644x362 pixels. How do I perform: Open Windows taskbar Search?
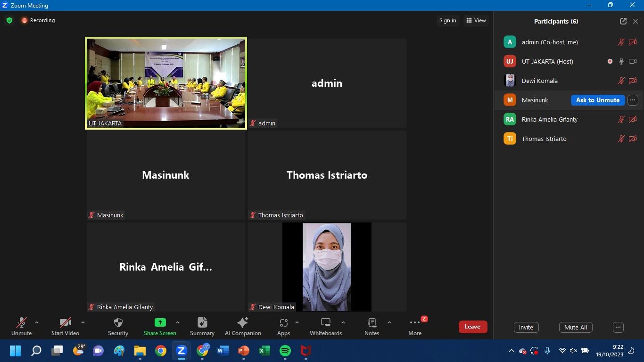(36, 351)
